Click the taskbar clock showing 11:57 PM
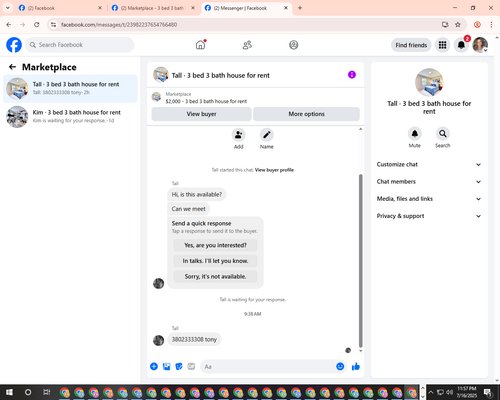The width and height of the screenshot is (500, 400). (x=466, y=392)
